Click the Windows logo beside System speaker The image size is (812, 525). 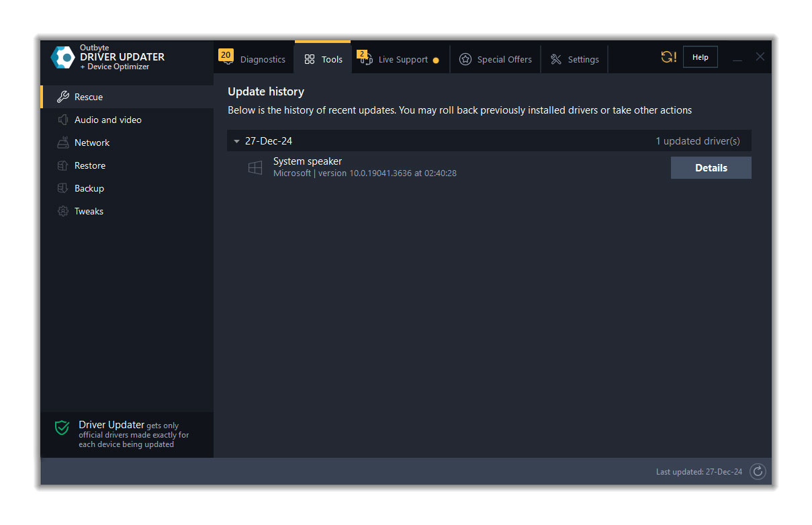click(x=255, y=168)
